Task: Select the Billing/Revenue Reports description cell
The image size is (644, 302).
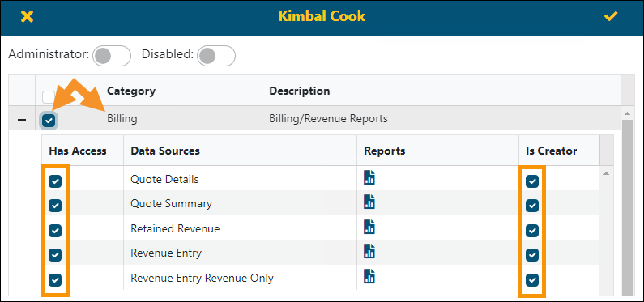Action: [x=441, y=118]
